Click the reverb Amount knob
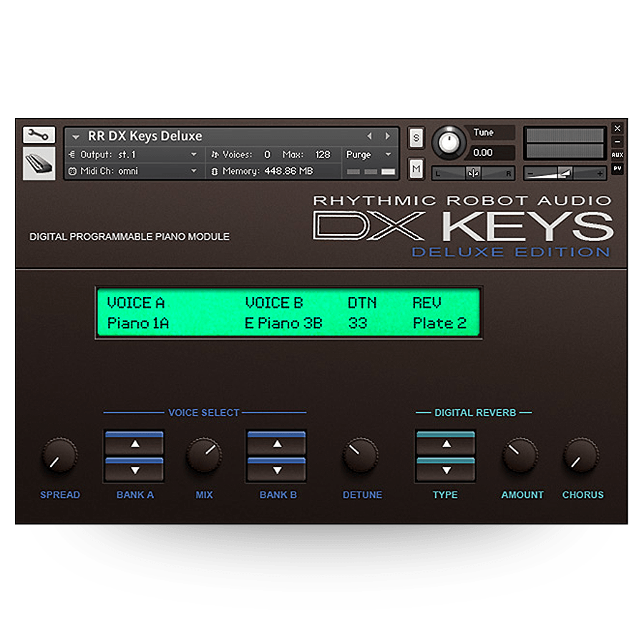Screen dimensions: 644x644 coord(520,456)
